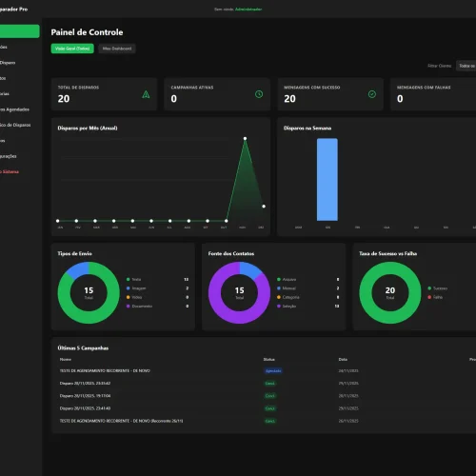
Task: Click the Nome column header in campaigns table
Action: [x=66, y=360]
